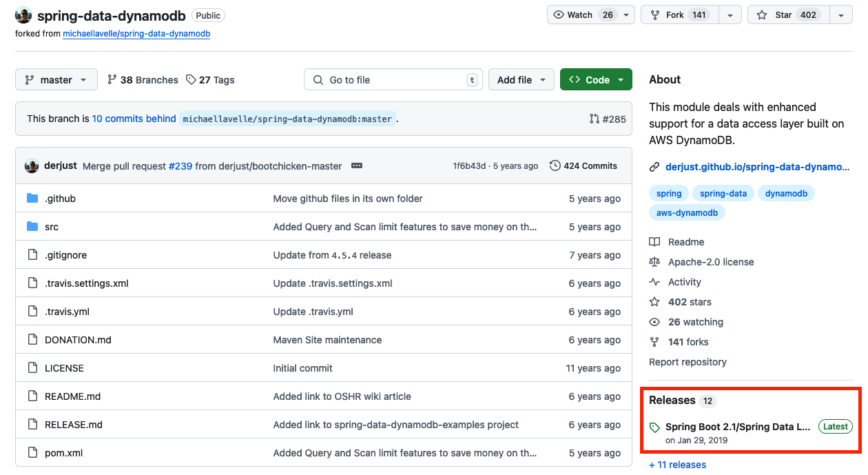The image size is (868, 475).
Task: Open the Star lists dropdown arrow
Action: pyautogui.click(x=840, y=15)
